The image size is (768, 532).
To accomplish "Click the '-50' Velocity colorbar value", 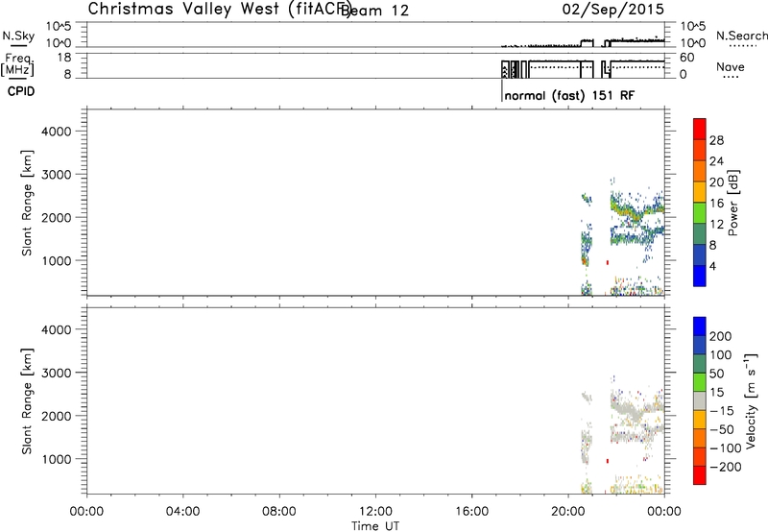I will tap(722, 429).
